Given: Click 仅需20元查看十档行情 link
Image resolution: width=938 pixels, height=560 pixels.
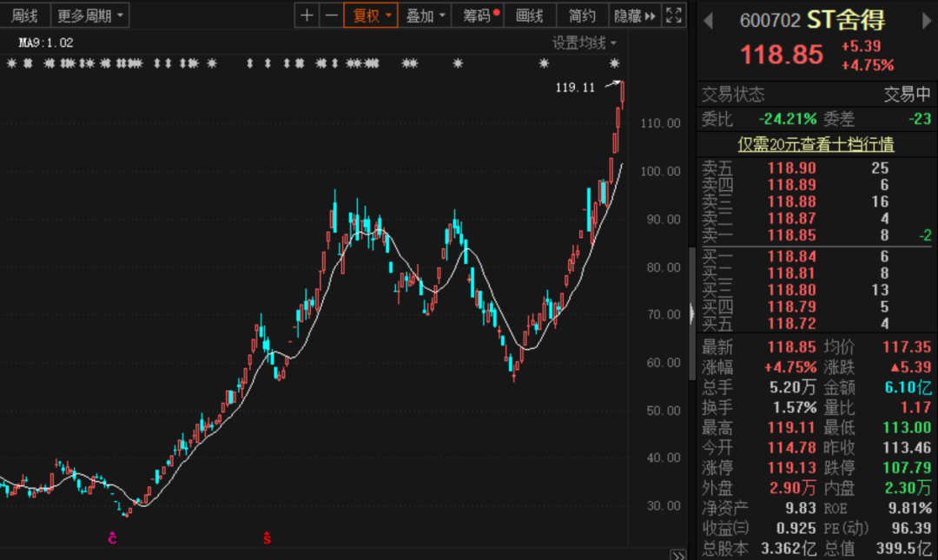Looking at the screenshot, I should (x=816, y=144).
